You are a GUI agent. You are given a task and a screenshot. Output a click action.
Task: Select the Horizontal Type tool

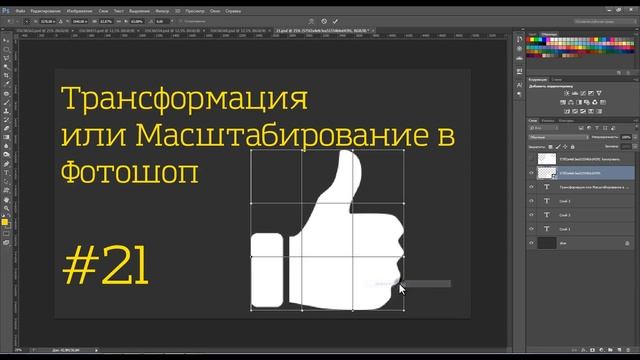(6, 173)
